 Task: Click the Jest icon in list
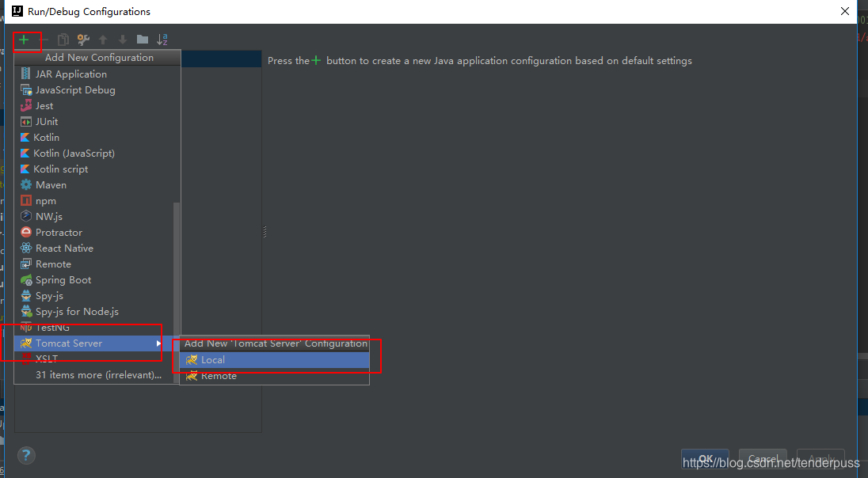26,106
